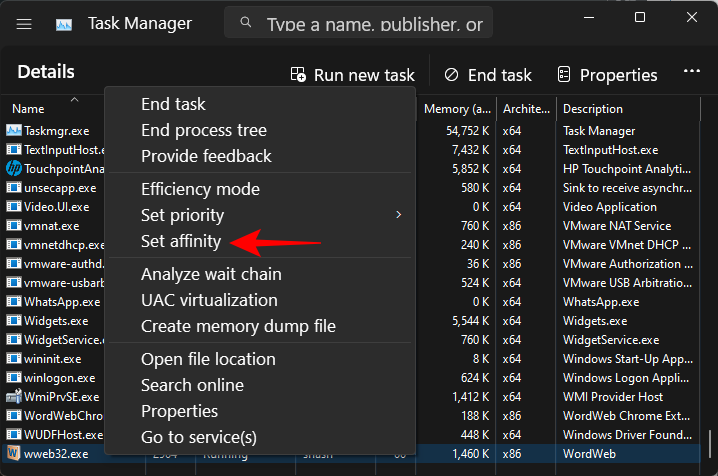
Task: Sort by the Name column header
Action: (28, 109)
